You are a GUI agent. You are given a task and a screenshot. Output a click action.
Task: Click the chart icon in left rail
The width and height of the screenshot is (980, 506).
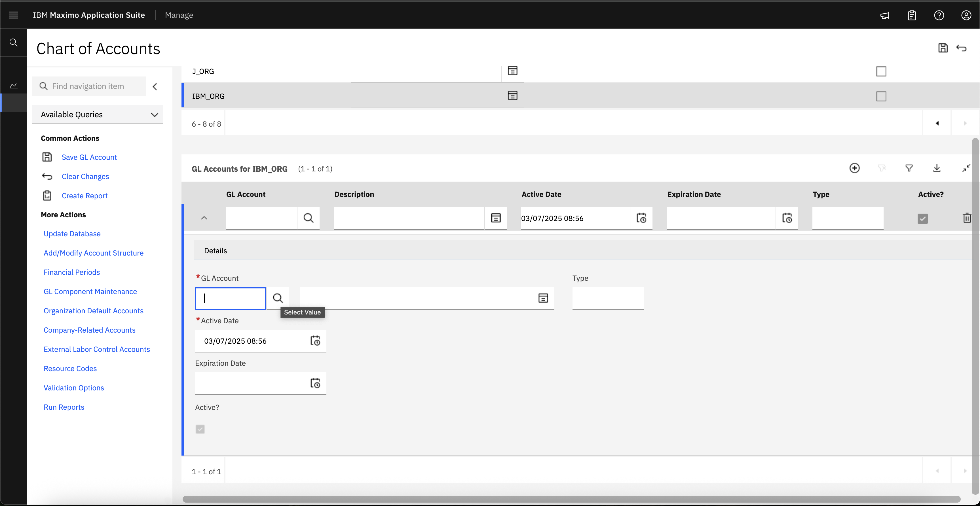(x=14, y=84)
